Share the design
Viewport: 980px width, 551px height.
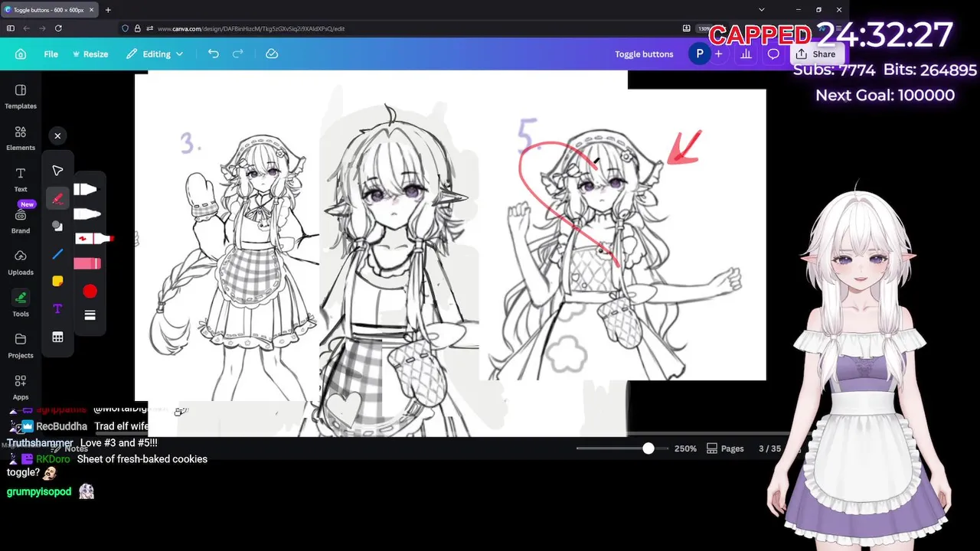(x=816, y=54)
